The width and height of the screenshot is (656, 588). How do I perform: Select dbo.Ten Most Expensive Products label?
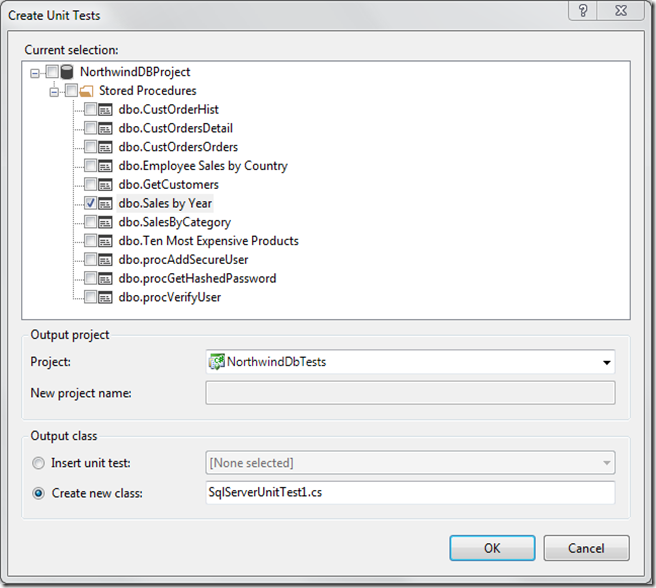point(209,241)
